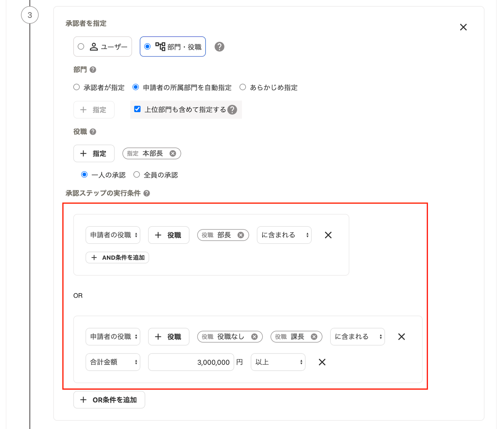Click + 役職 button in second condition group
The height and width of the screenshot is (429, 504).
click(x=169, y=337)
